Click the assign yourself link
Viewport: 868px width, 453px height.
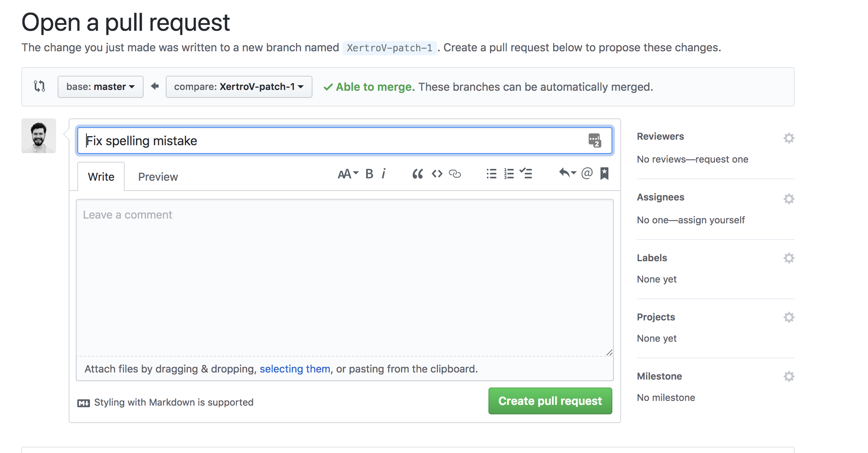pyautogui.click(x=711, y=220)
